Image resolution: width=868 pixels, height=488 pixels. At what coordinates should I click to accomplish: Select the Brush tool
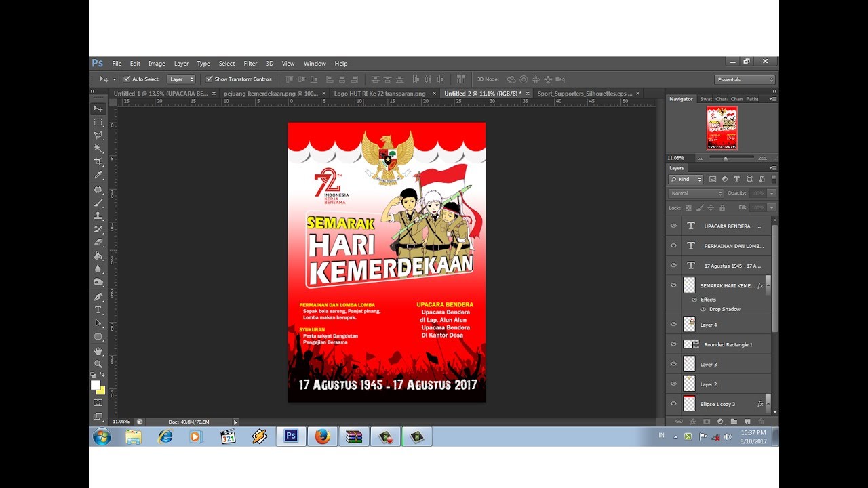pyautogui.click(x=98, y=203)
